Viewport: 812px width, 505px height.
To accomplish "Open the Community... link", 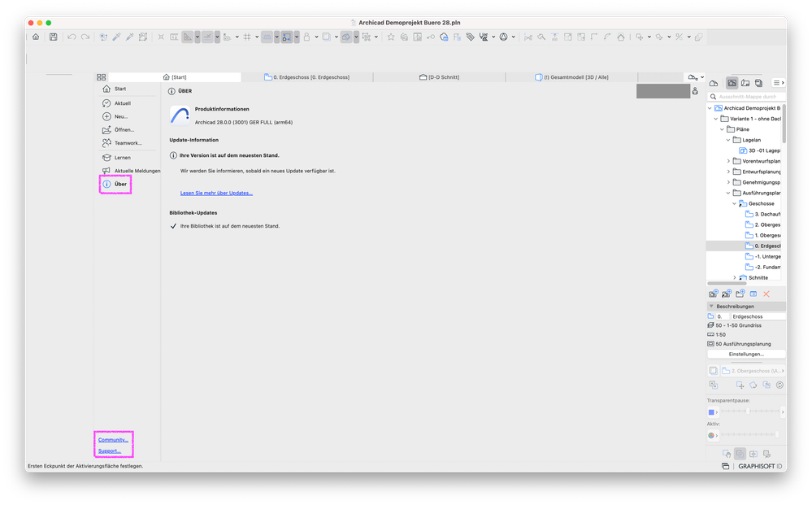I will (114, 440).
